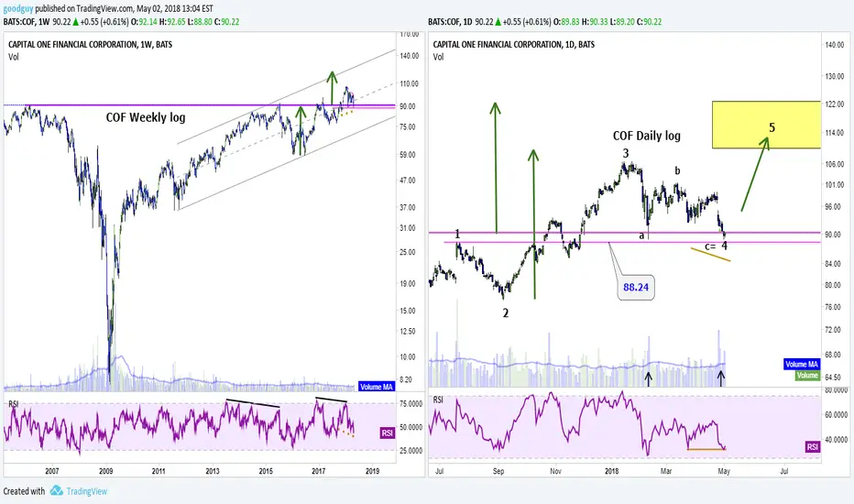Click the wave 2 label below September low
854x504 pixels.
coord(506,312)
